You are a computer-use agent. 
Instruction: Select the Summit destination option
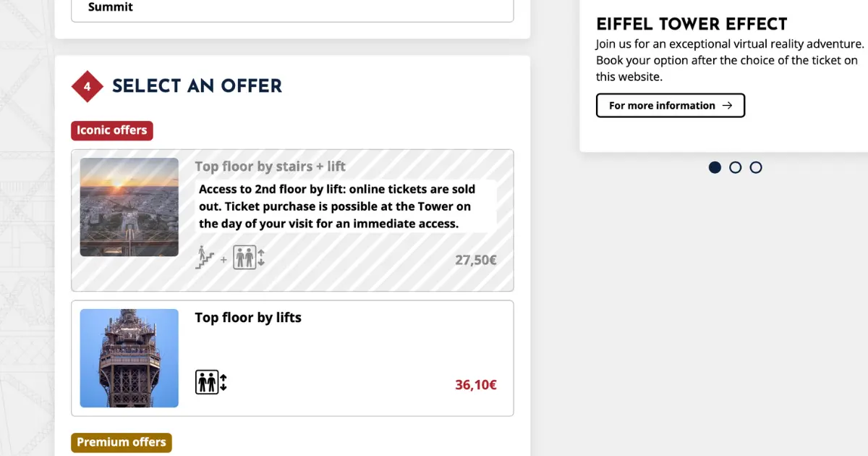[292, 8]
